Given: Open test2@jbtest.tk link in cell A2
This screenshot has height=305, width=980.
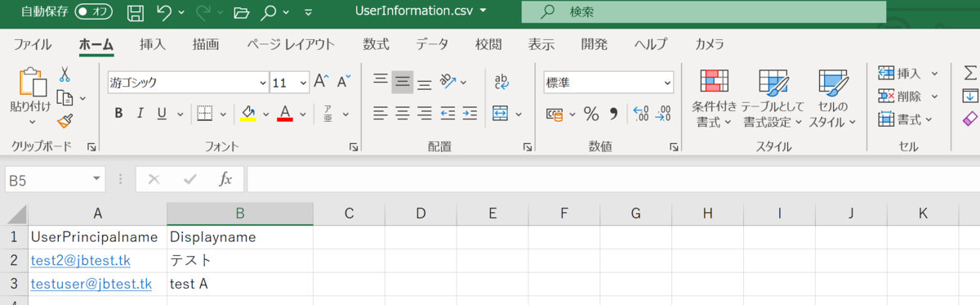Looking at the screenshot, I should click(x=80, y=261).
